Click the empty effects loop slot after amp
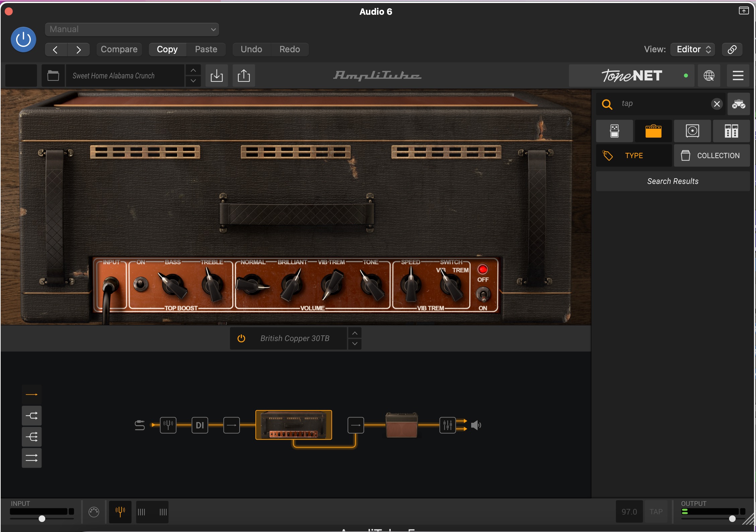The height and width of the screenshot is (532, 756). click(x=356, y=425)
